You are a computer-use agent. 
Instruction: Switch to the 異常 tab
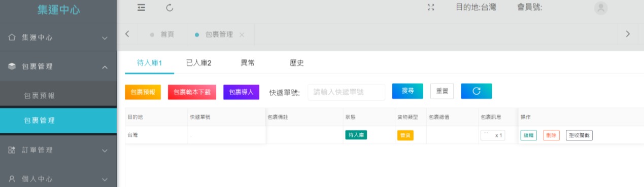[x=248, y=63]
